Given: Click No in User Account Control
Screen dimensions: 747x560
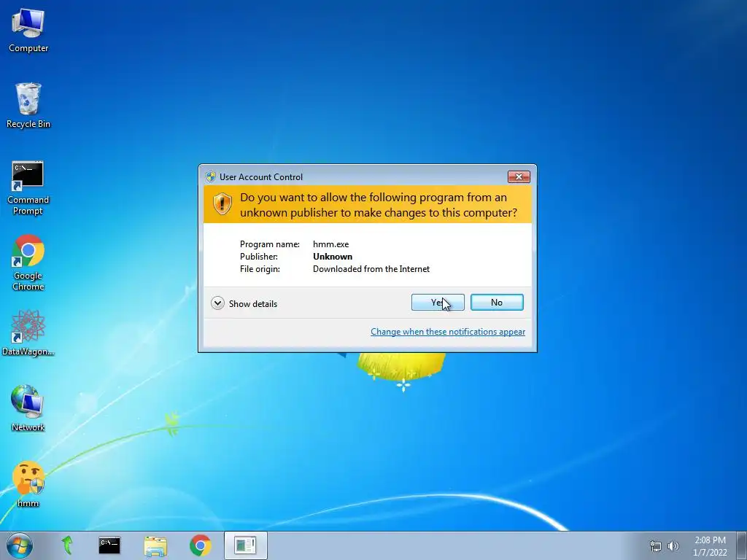Looking at the screenshot, I should click(497, 303).
